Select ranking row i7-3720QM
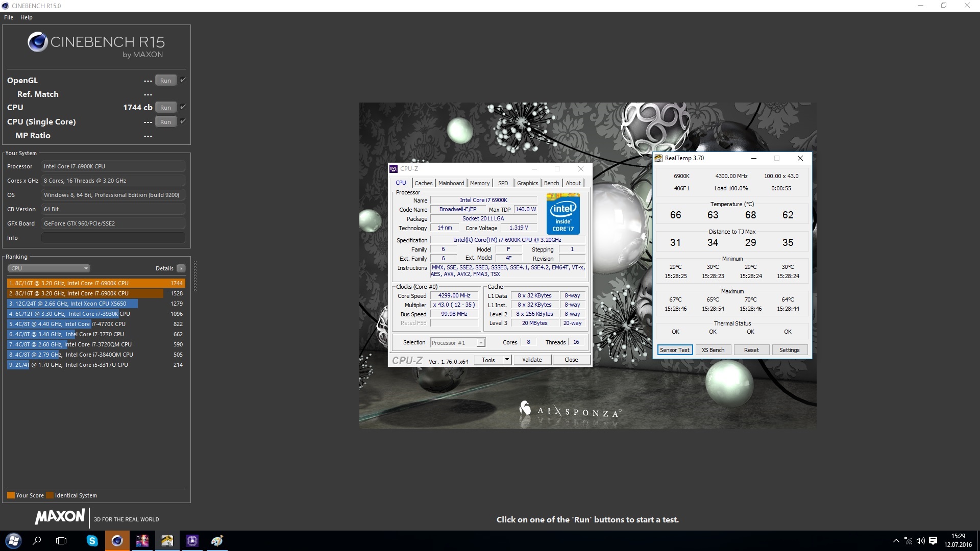 95,344
